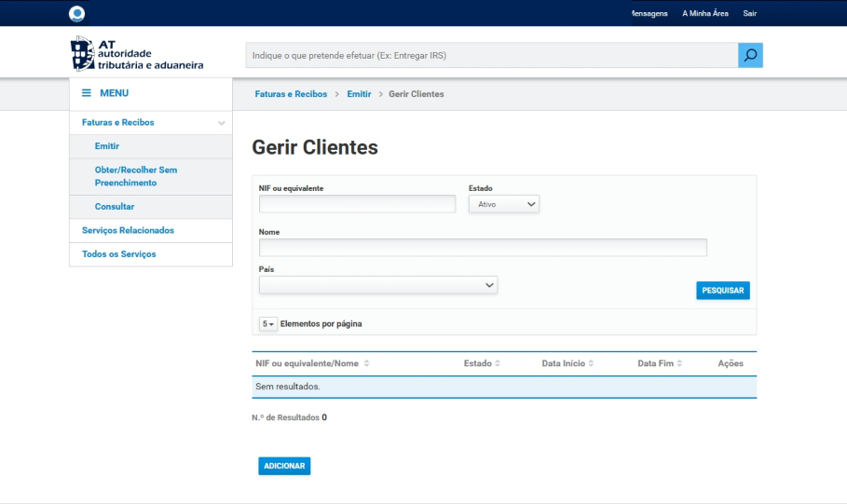Toggle the hamburger MENU icon
Screen dimensions: 847x504
coord(87,93)
